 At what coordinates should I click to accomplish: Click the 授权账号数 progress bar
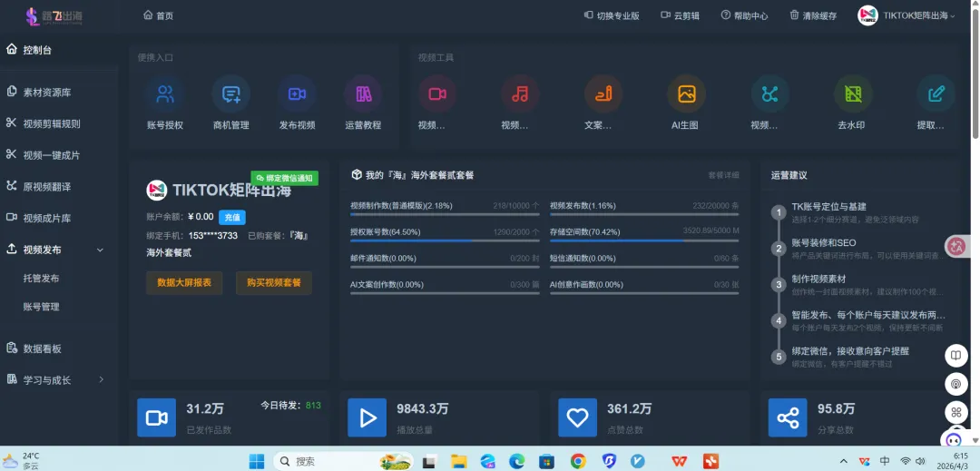pos(445,240)
